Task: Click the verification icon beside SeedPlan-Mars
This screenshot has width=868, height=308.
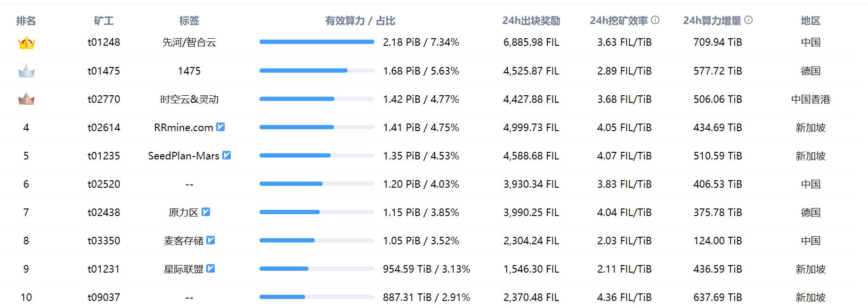Action: click(227, 155)
